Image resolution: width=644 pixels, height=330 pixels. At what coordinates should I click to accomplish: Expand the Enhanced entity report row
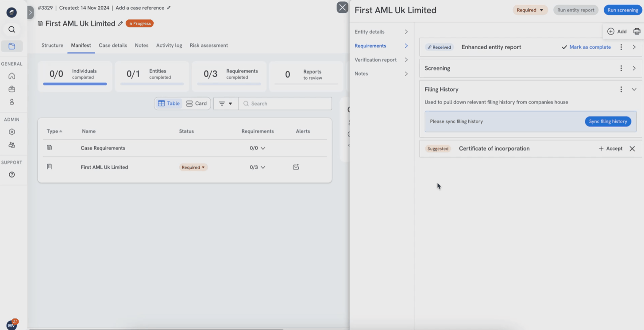pyautogui.click(x=634, y=47)
